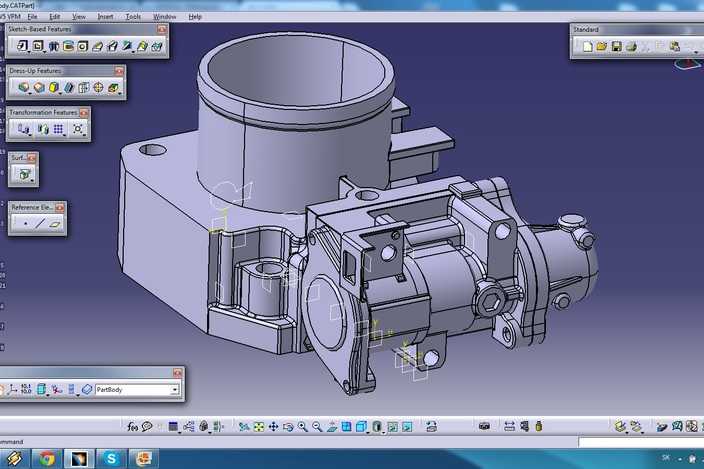
Task: Apply the Chamfer tool
Action: 39,87
